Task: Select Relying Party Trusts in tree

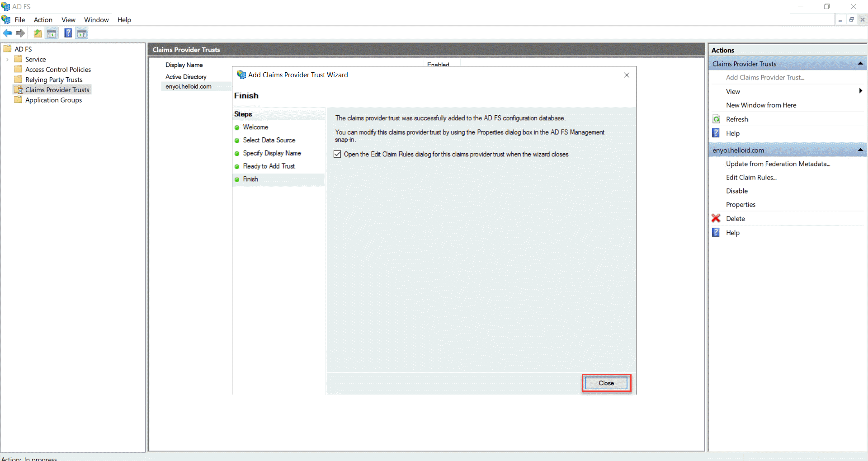Action: [x=54, y=80]
